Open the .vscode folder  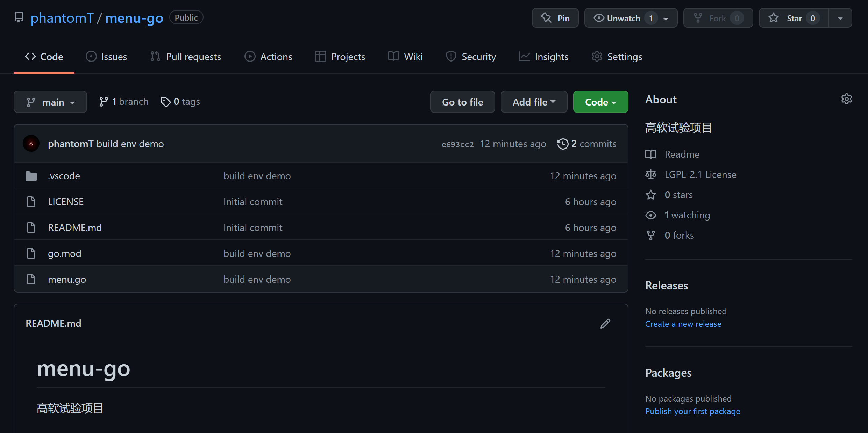[64, 176]
